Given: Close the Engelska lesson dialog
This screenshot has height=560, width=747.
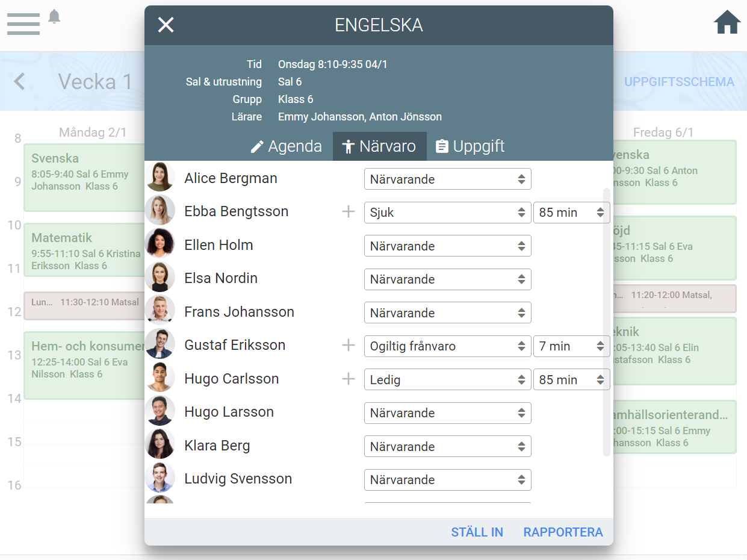Looking at the screenshot, I should tap(166, 25).
